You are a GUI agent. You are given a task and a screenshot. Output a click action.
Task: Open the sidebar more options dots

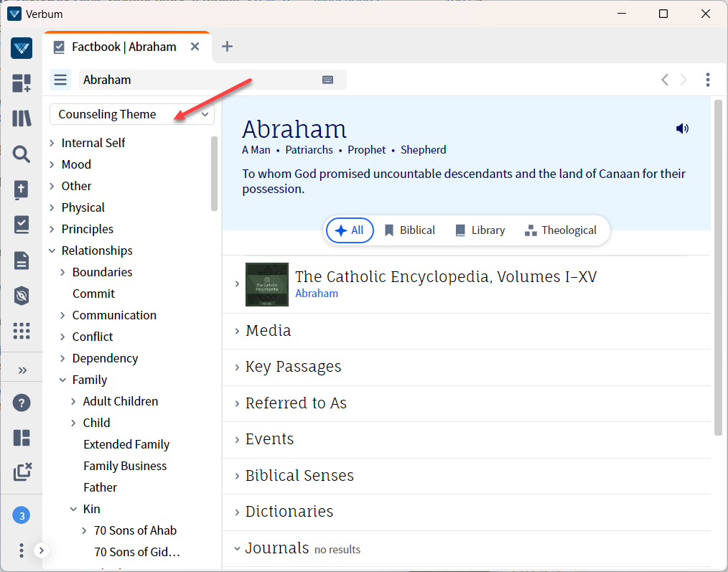[x=22, y=550]
